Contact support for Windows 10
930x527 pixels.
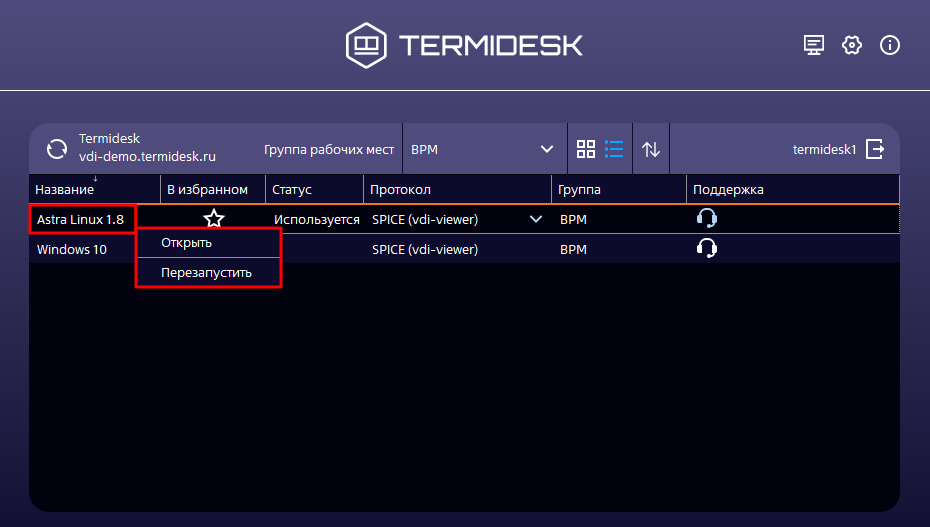tap(706, 248)
